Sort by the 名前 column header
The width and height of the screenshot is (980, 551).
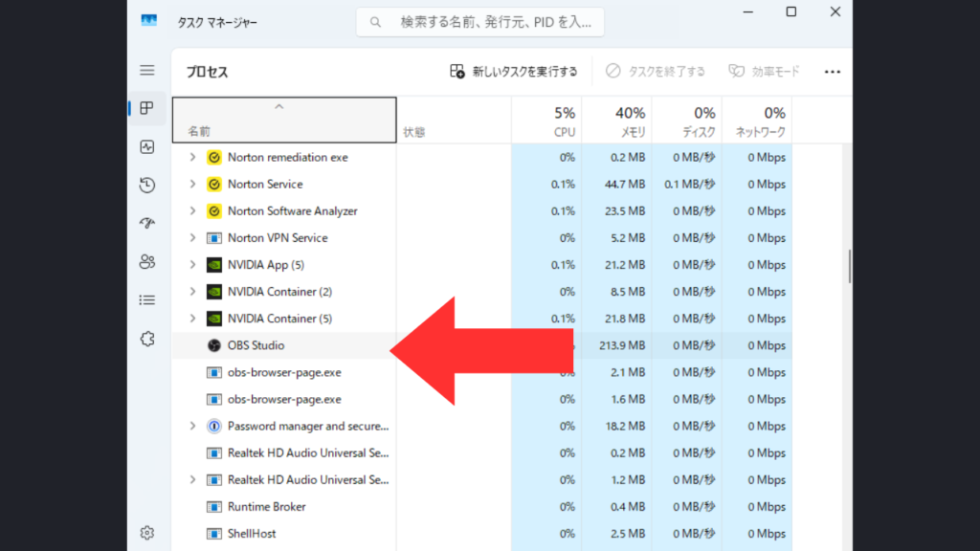284,120
